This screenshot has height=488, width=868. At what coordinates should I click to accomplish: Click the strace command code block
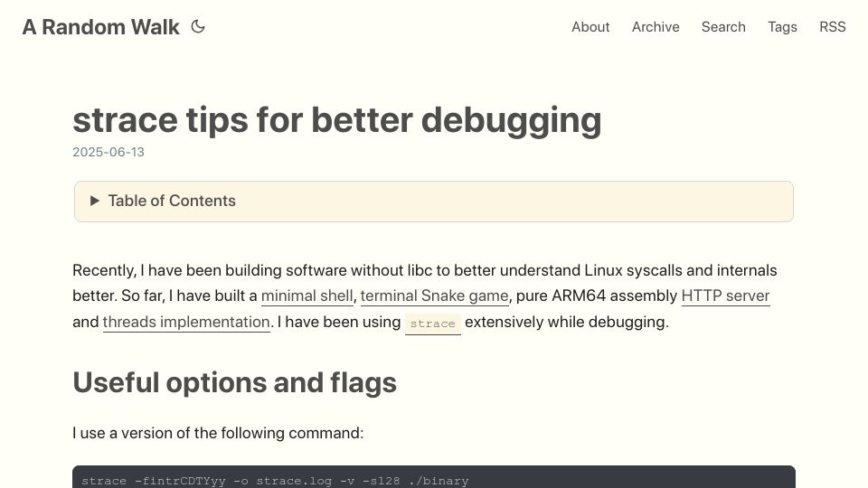pyautogui.click(x=433, y=477)
